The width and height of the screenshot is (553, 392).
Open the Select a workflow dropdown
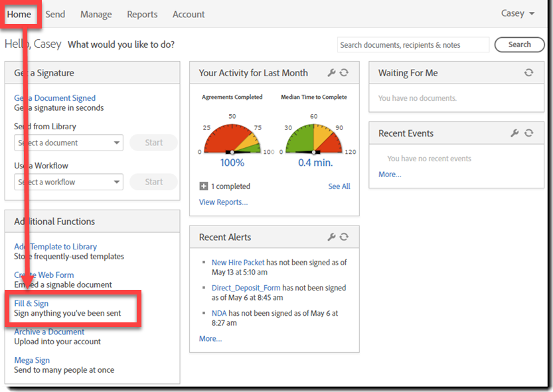coord(69,182)
